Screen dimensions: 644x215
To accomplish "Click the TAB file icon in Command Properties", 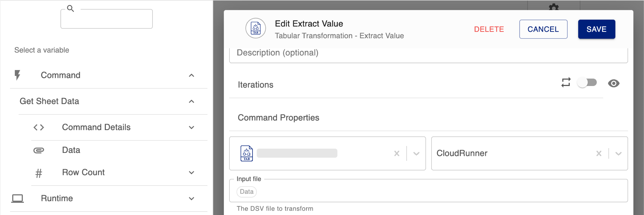I will (246, 153).
